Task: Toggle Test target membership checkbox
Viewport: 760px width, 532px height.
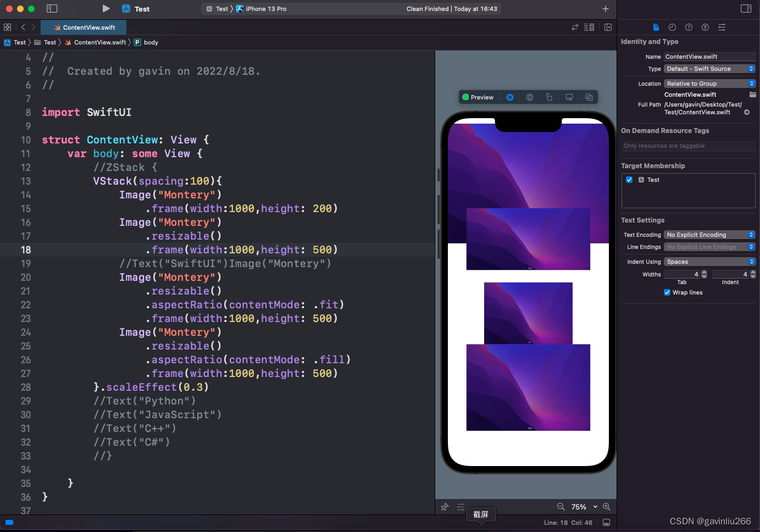Action: 629,180
